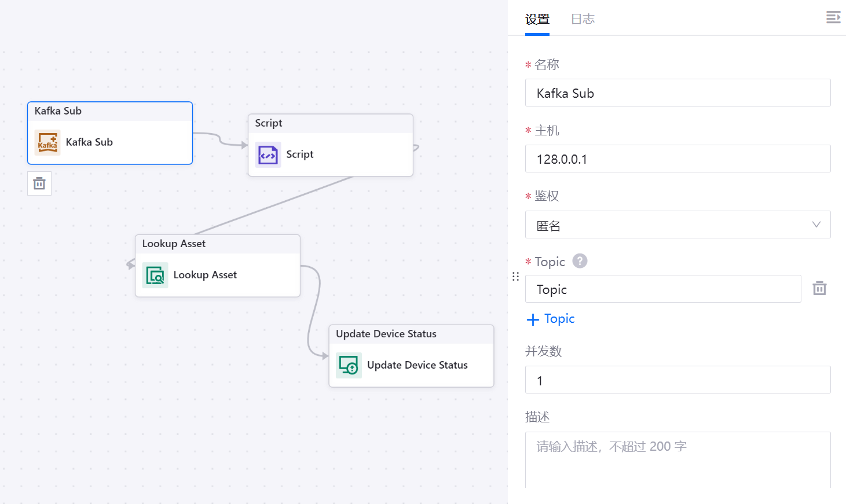This screenshot has height=504, width=846.
Task: Click into the 描述 description textarea
Action: coord(677,460)
